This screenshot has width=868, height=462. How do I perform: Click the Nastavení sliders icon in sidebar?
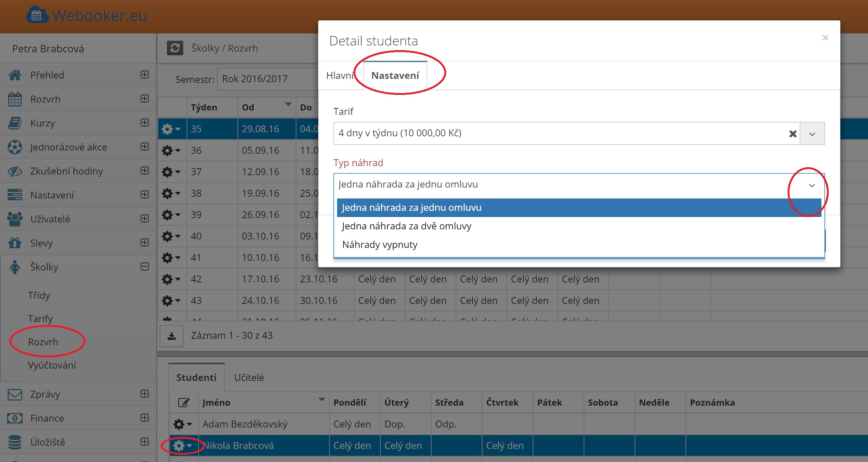(15, 195)
